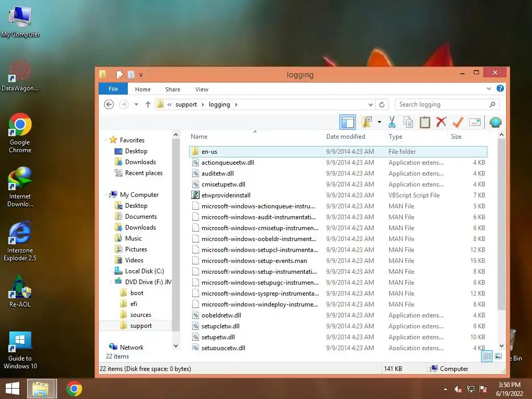This screenshot has height=399, width=532.
Task: Click navigation pane scroll down arrow
Action: [x=176, y=345]
